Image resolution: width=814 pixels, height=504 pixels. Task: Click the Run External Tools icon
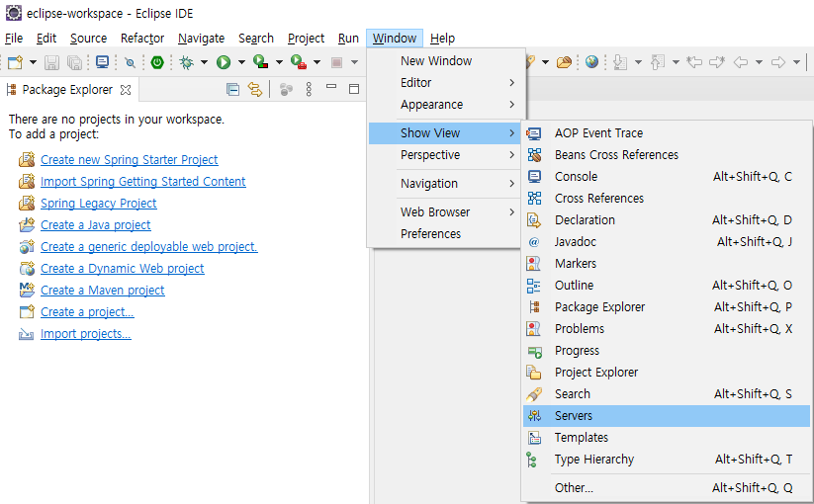299,62
